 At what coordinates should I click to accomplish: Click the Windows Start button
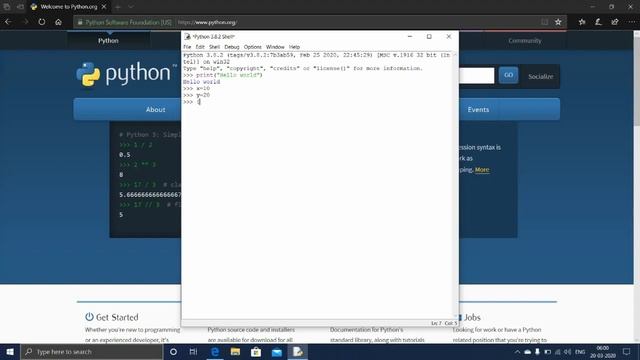(x=10, y=351)
